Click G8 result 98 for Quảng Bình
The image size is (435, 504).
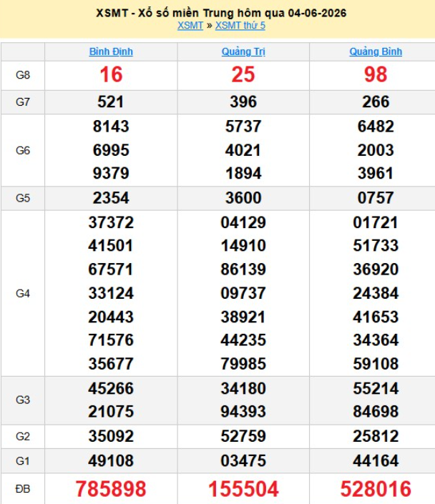click(x=376, y=74)
